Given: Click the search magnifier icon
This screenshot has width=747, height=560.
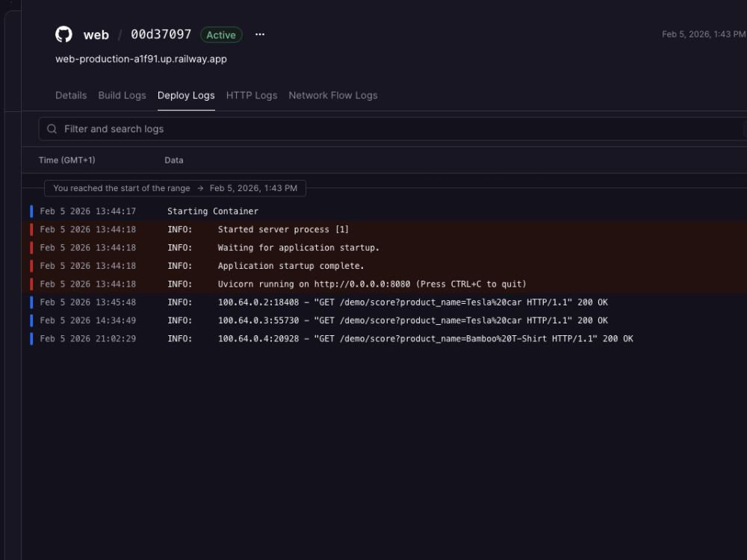Looking at the screenshot, I should pos(52,129).
